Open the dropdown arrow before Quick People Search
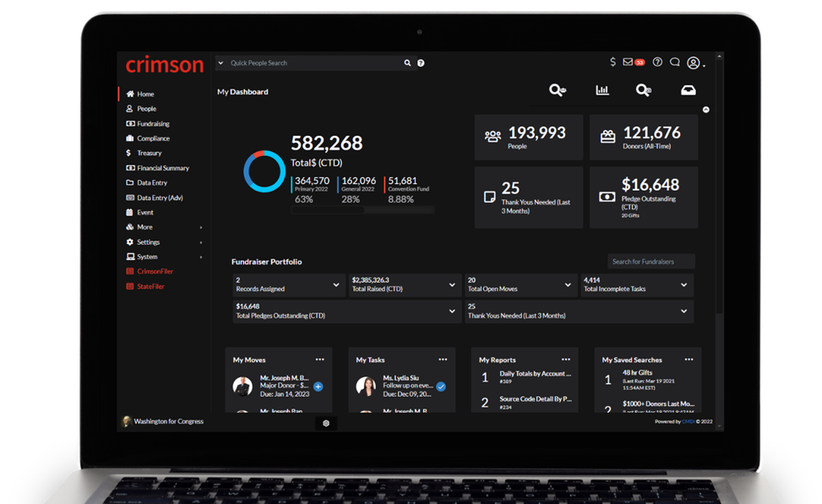 [x=220, y=62]
